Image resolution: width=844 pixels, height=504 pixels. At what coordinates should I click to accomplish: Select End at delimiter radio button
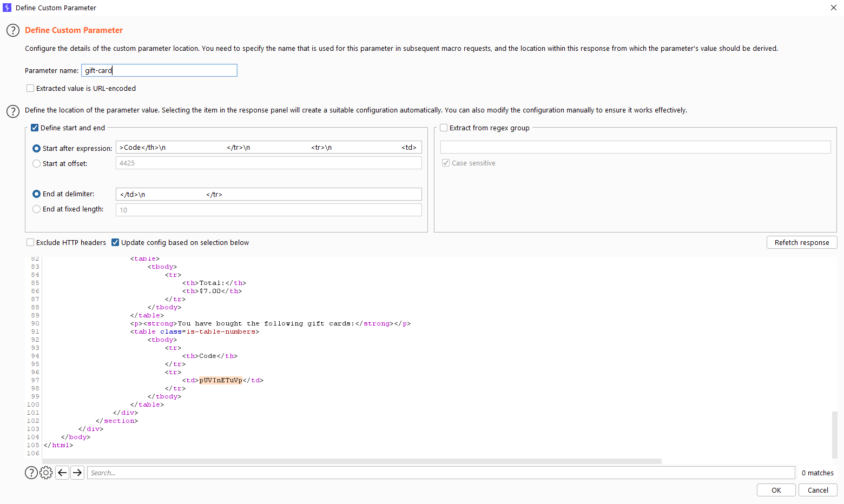coord(36,194)
